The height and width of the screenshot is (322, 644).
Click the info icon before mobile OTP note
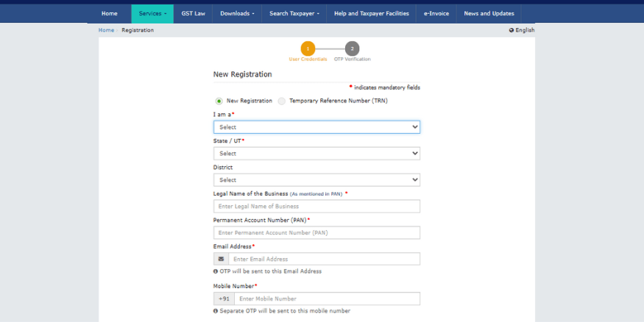pyautogui.click(x=215, y=311)
